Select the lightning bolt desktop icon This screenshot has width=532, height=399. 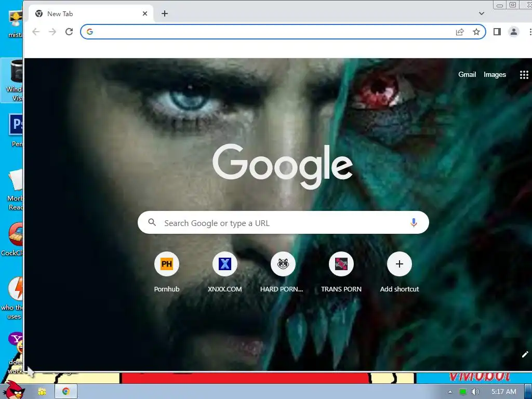point(13,298)
